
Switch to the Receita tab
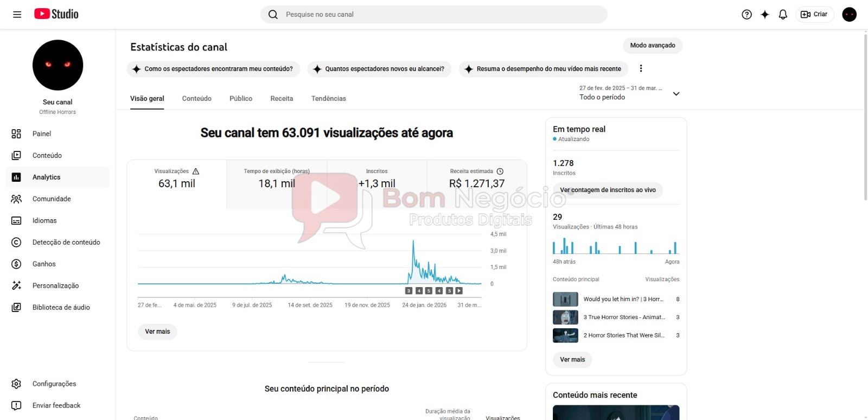(x=282, y=99)
